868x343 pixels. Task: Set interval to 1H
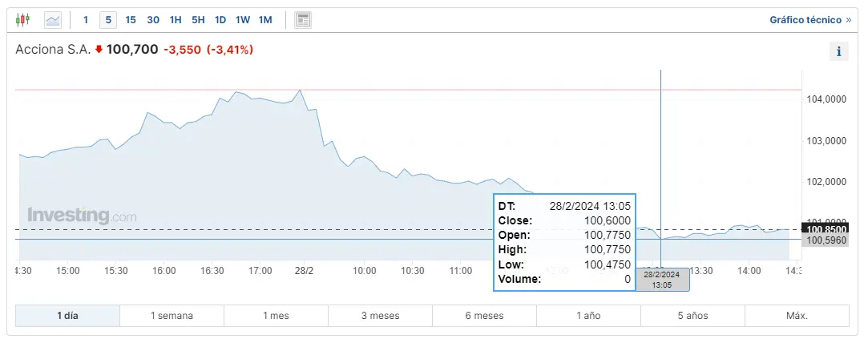click(x=176, y=19)
